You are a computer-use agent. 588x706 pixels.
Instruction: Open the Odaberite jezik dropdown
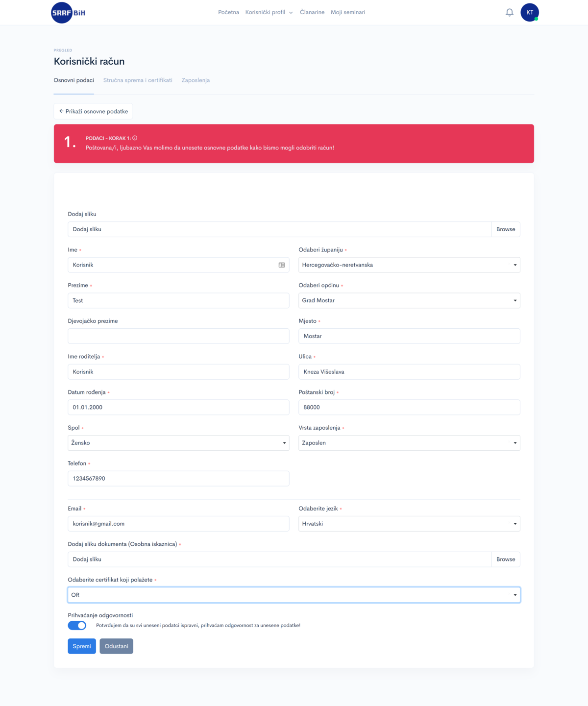[409, 524]
